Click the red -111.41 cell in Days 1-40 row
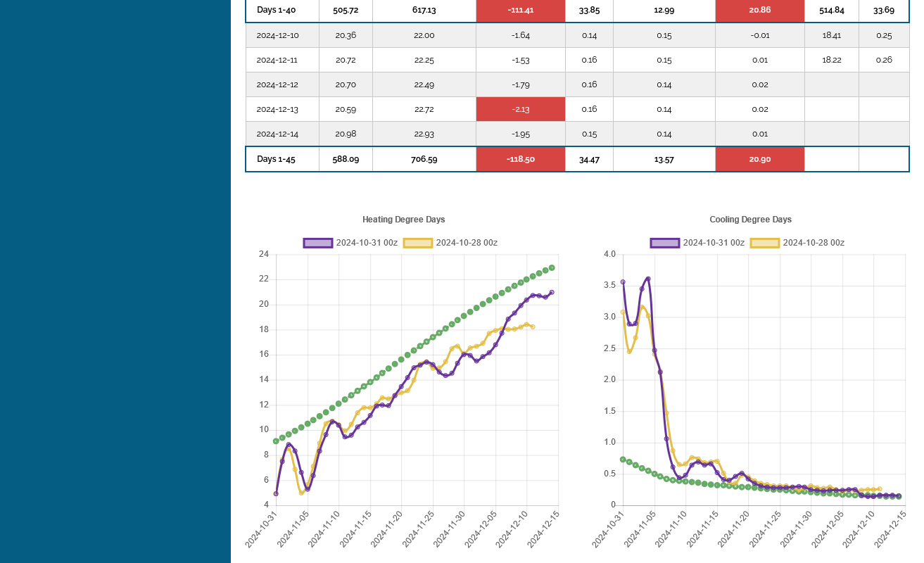924x563 pixels. click(x=521, y=10)
